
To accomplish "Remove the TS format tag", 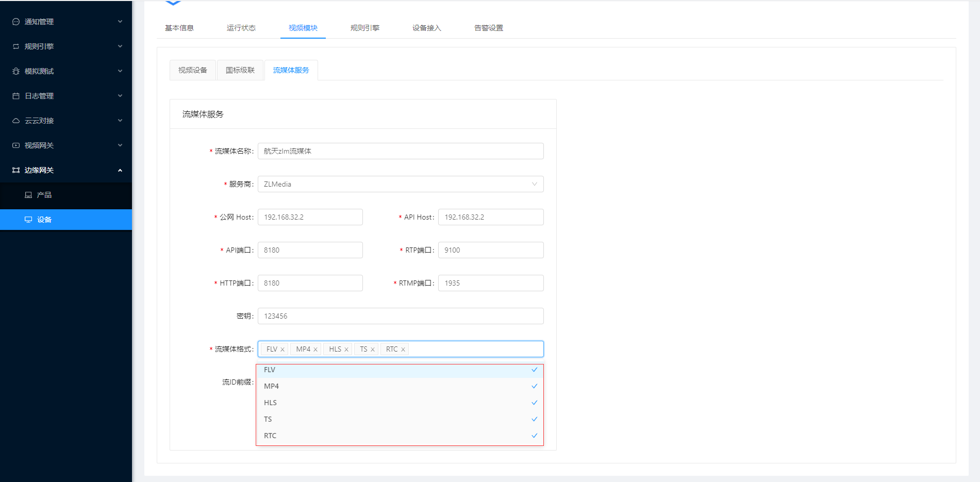I will point(373,350).
